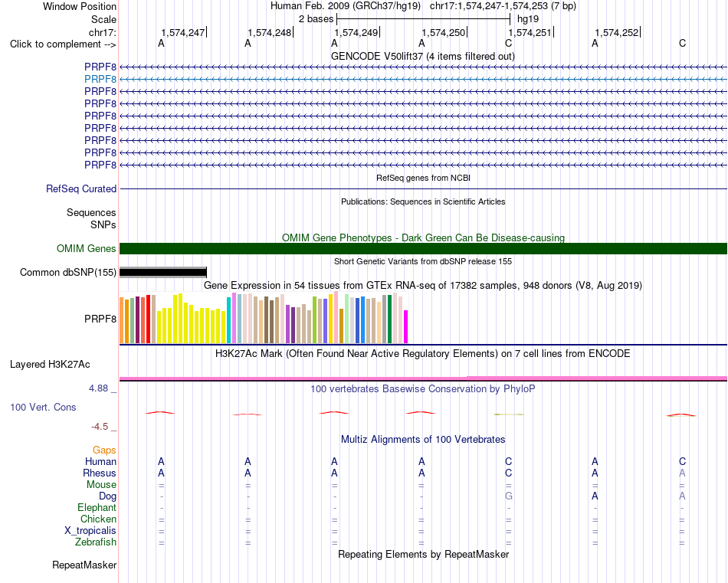This screenshot has width=728, height=583.
Task: Click position marker 1,574,250 on the ruler
Action: 444,32
